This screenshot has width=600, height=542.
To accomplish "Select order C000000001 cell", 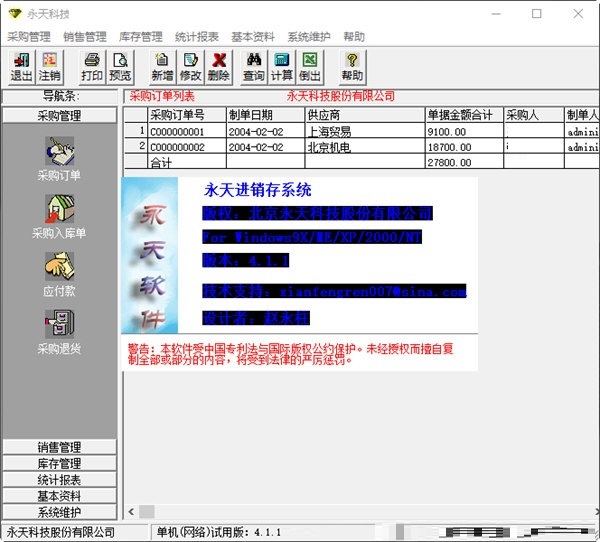I will 187,131.
